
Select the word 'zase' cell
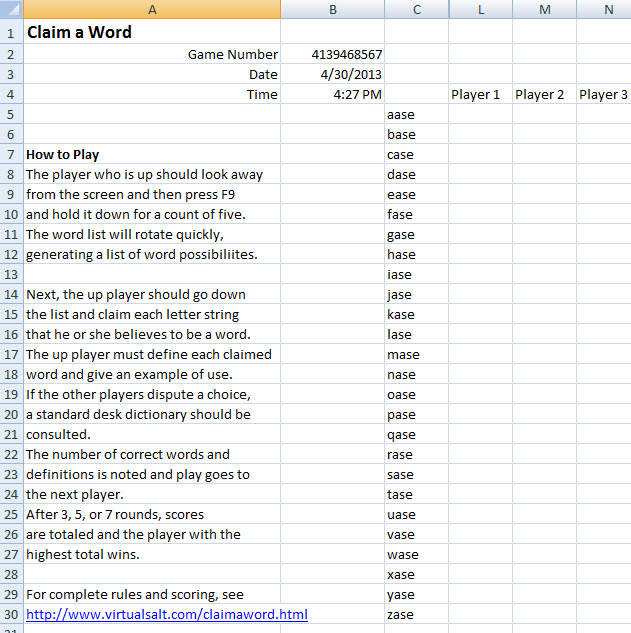pyautogui.click(x=417, y=614)
